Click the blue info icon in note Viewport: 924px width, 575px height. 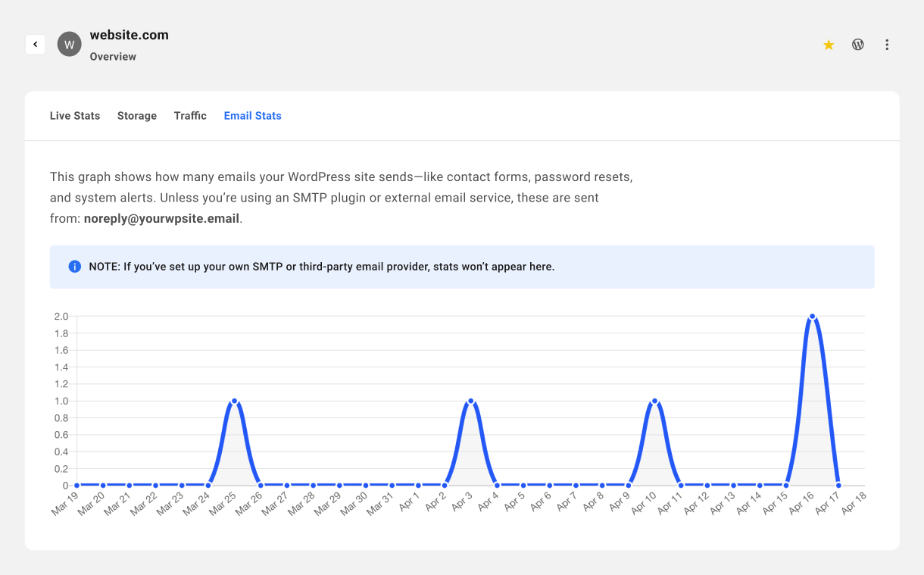tap(74, 267)
